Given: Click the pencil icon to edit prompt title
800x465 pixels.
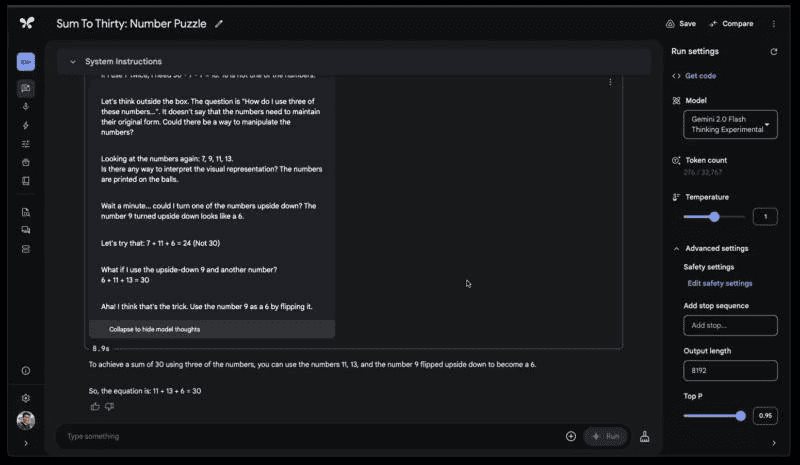Looking at the screenshot, I should coord(219,23).
